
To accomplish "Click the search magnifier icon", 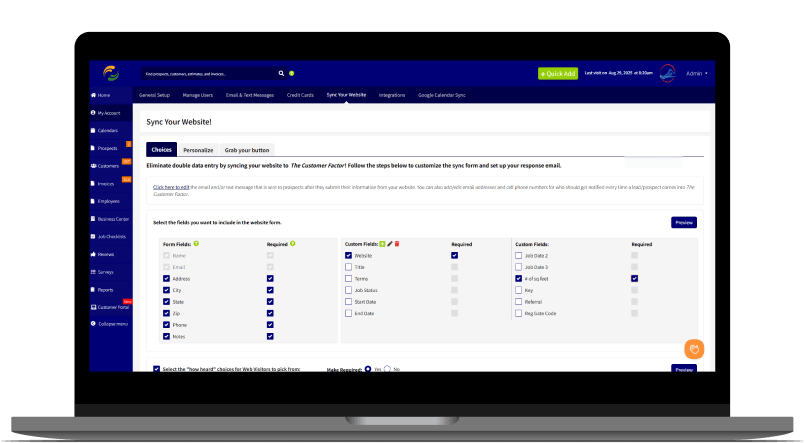I will (281, 73).
